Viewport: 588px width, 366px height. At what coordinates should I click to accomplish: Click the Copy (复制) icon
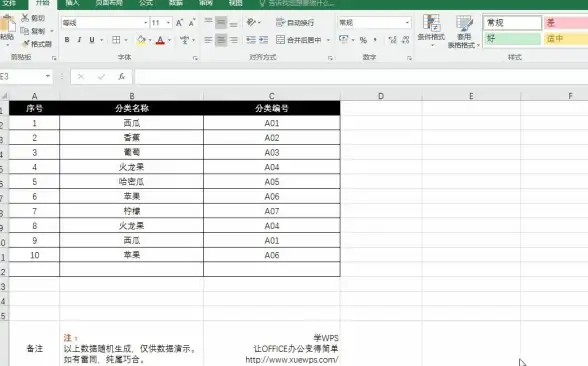pos(24,31)
